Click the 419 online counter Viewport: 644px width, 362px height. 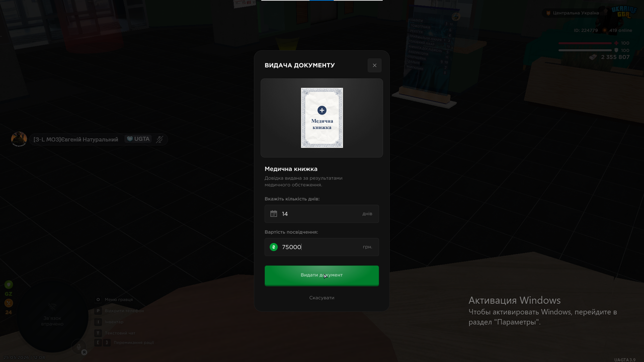click(x=620, y=30)
